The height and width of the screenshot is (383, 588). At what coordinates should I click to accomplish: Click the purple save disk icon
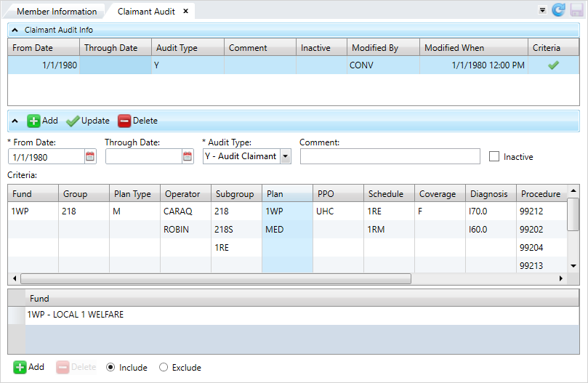click(577, 10)
